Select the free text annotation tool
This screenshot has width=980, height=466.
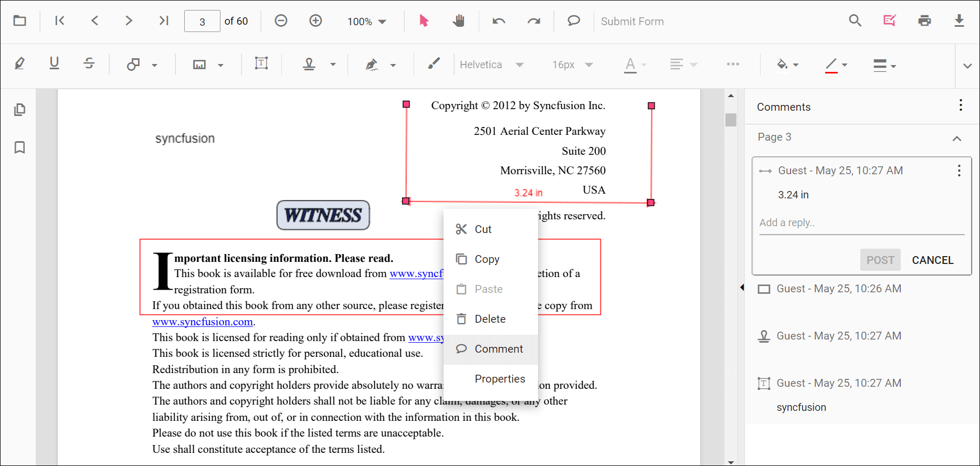[x=261, y=64]
